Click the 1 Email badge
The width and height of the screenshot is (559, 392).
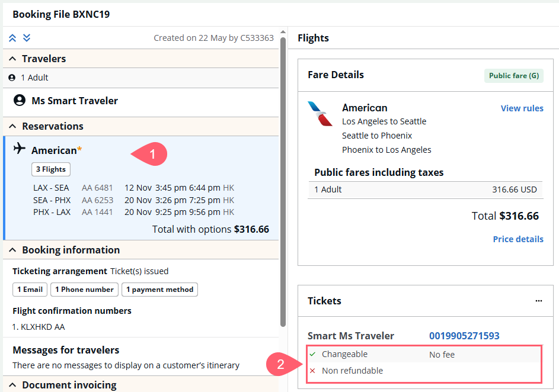(x=30, y=290)
